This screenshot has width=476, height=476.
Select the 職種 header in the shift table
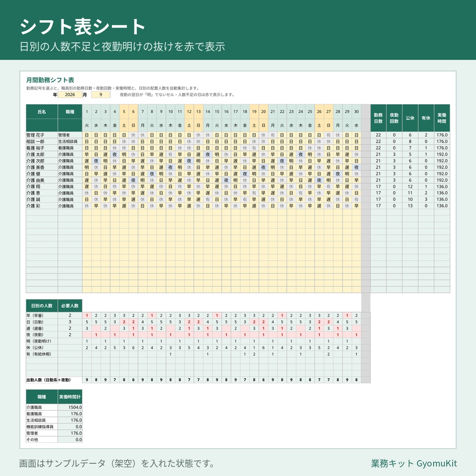(70, 112)
